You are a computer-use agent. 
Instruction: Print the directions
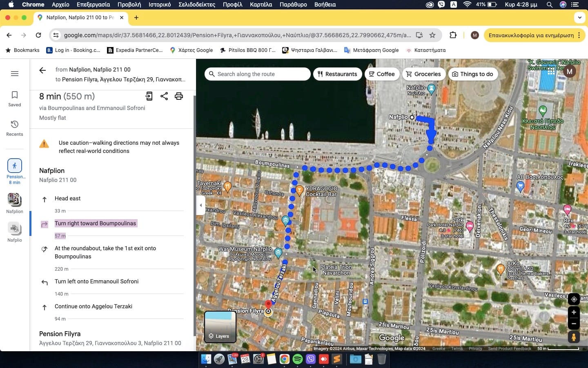coord(179,96)
